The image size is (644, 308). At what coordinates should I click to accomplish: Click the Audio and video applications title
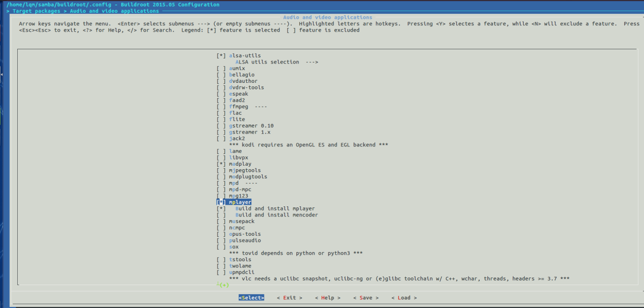pyautogui.click(x=327, y=17)
